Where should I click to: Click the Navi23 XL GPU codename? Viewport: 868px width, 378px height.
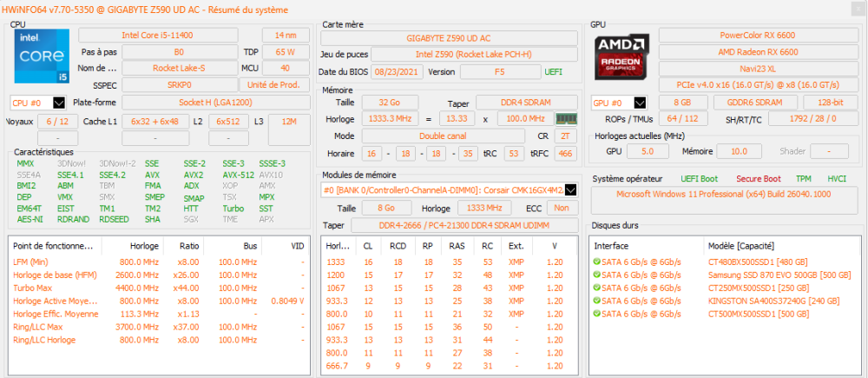(x=758, y=69)
